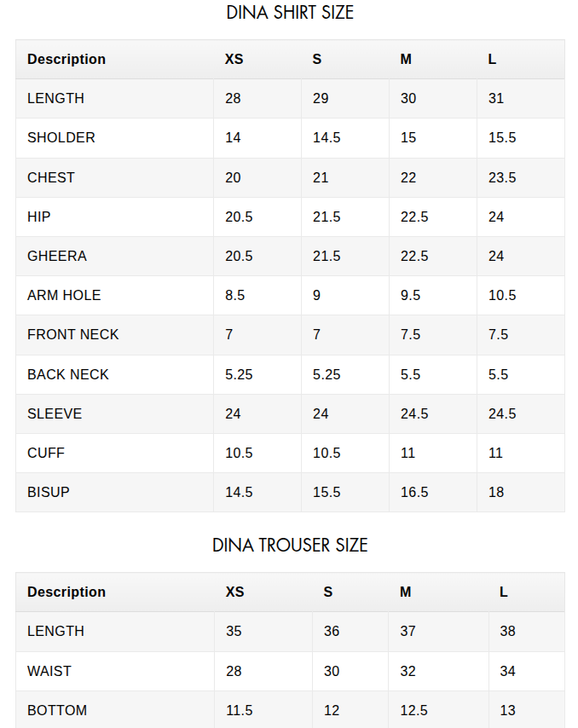
Task: Click the trouser LENGTH value 38 for L
Action: [x=507, y=631]
